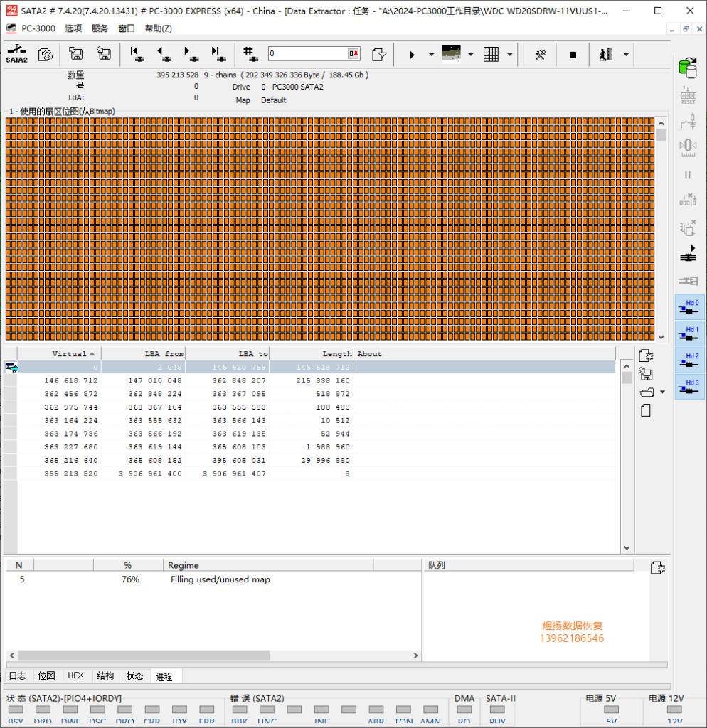Click the black head-map play icon in sidebar
The height and width of the screenshot is (728, 707).
coord(689,253)
